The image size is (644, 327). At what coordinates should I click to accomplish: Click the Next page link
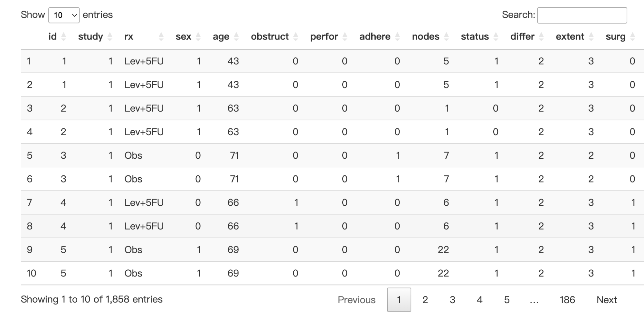coord(607,300)
